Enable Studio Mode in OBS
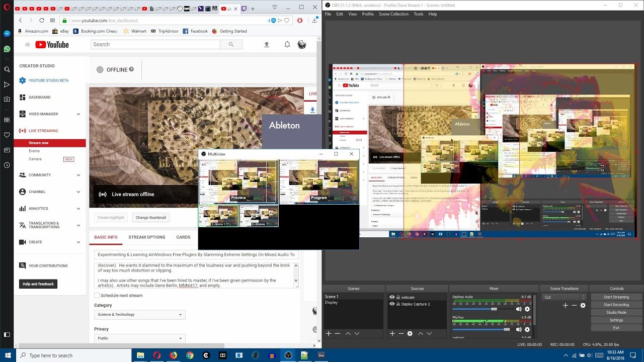This screenshot has height=362, width=644. click(616, 312)
